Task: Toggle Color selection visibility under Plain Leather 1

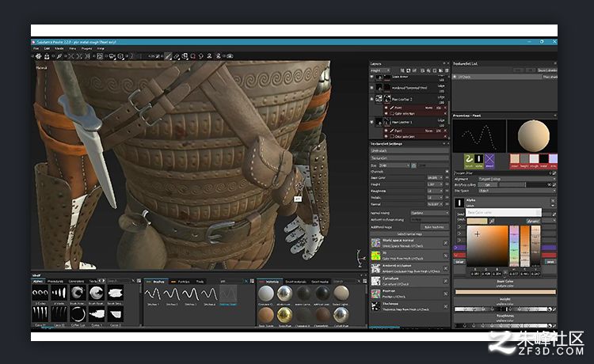Action: coord(386,136)
